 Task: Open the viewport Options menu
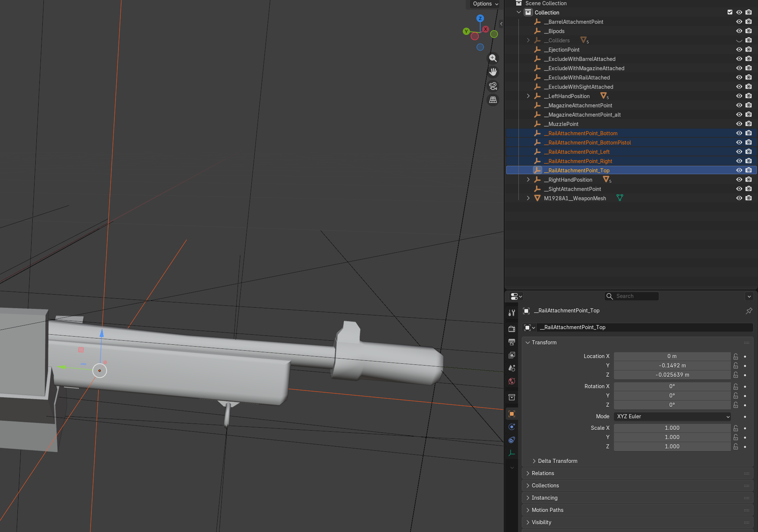(485, 4)
